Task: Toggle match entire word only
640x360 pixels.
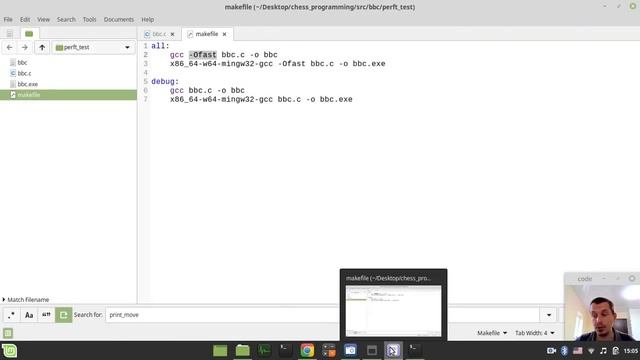Action: [x=46, y=315]
